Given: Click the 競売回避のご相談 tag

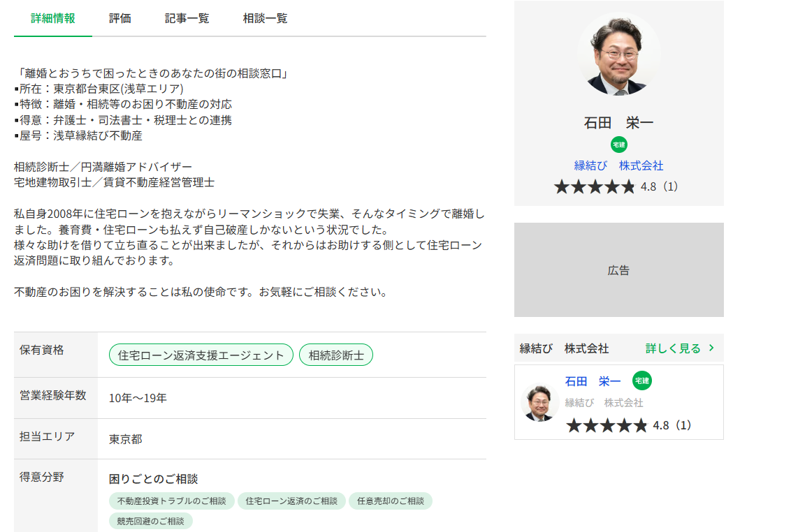Looking at the screenshot, I should (x=150, y=521).
